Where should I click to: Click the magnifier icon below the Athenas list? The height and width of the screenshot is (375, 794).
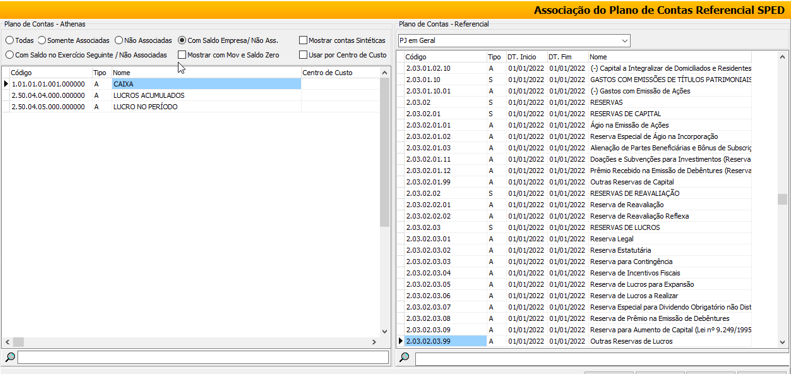point(9,357)
